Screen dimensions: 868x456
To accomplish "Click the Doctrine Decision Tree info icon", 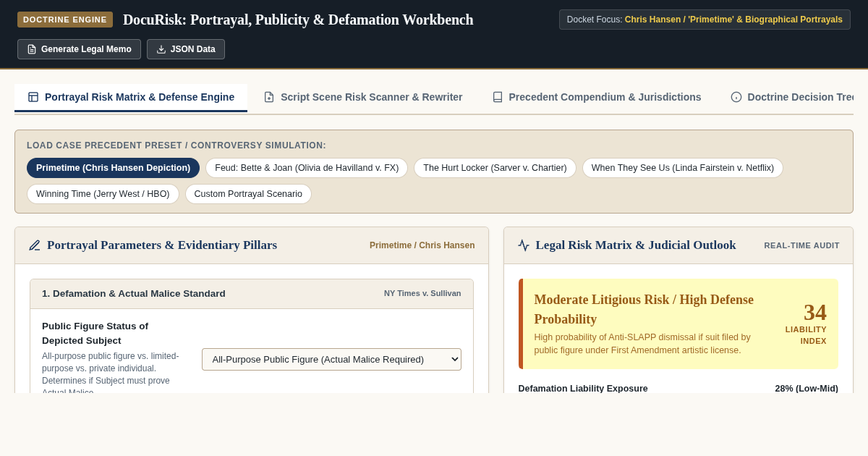I will (736, 97).
